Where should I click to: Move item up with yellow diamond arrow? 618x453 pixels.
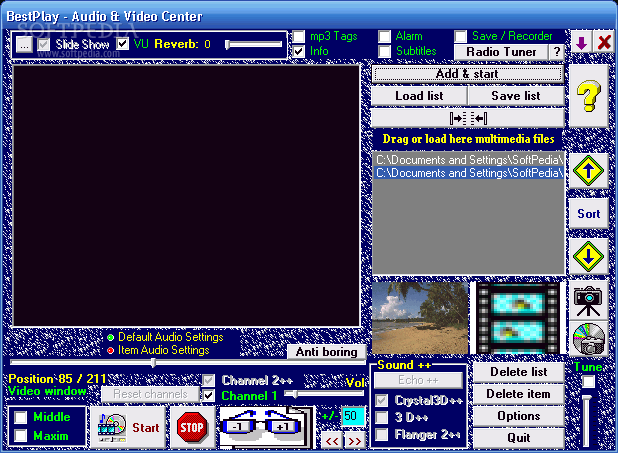[x=588, y=171]
